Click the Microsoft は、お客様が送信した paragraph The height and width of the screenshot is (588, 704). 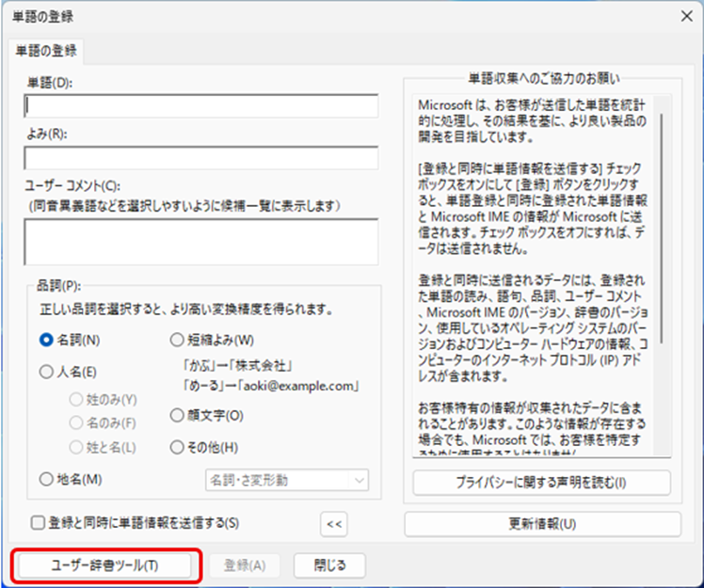pyautogui.click(x=533, y=120)
